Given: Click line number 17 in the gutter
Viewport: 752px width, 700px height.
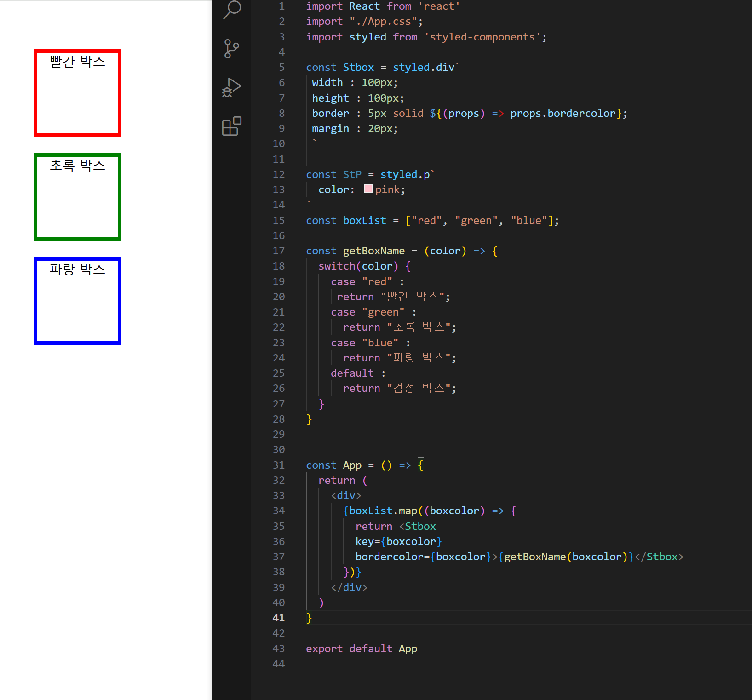Looking at the screenshot, I should coord(279,251).
